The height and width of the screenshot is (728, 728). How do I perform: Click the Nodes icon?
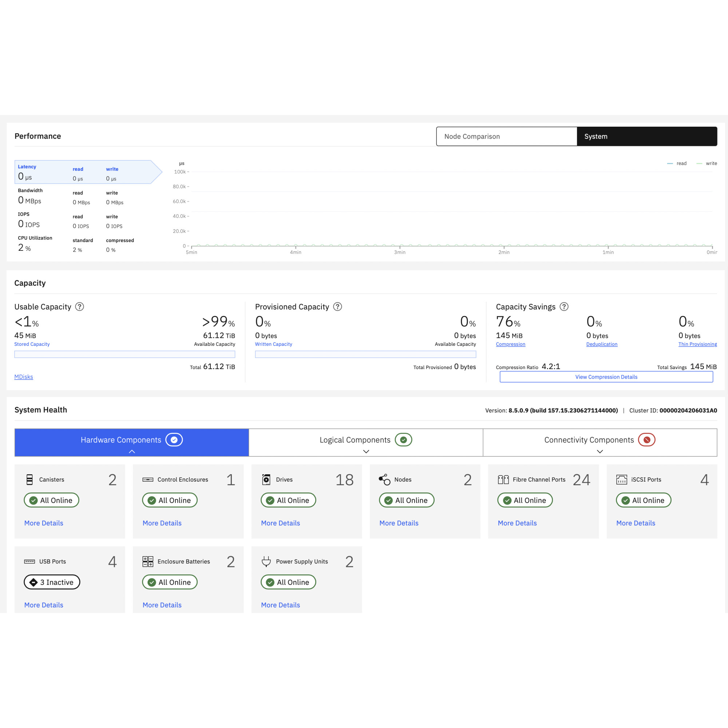(384, 479)
